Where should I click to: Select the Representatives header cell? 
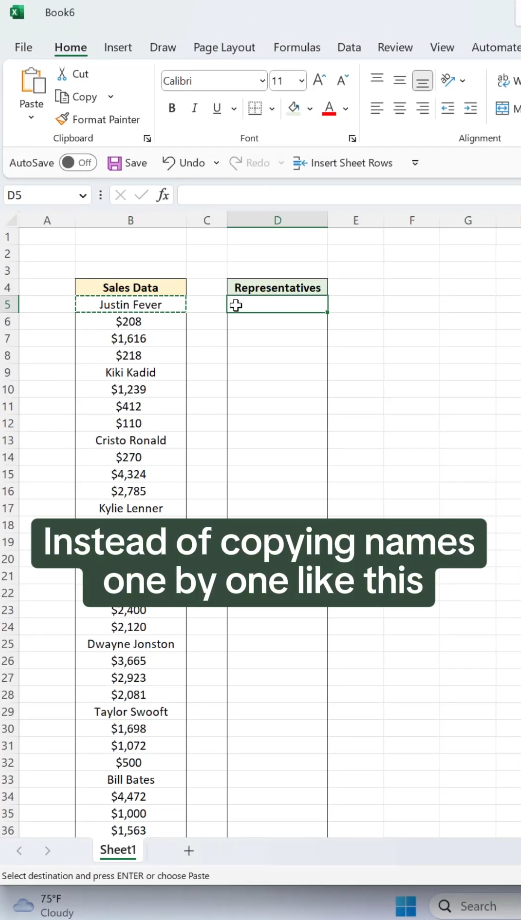pyautogui.click(x=278, y=288)
